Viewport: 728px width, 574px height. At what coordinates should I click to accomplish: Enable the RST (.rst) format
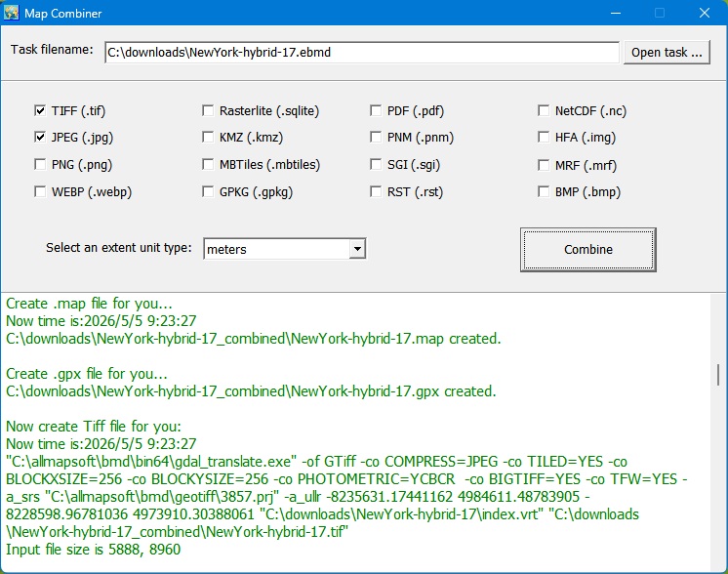coord(376,191)
